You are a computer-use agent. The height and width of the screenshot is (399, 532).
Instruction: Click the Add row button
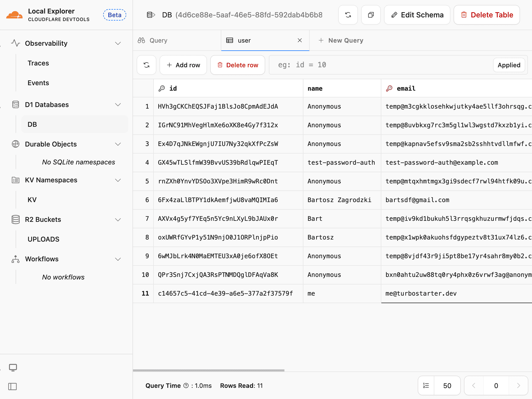click(183, 65)
